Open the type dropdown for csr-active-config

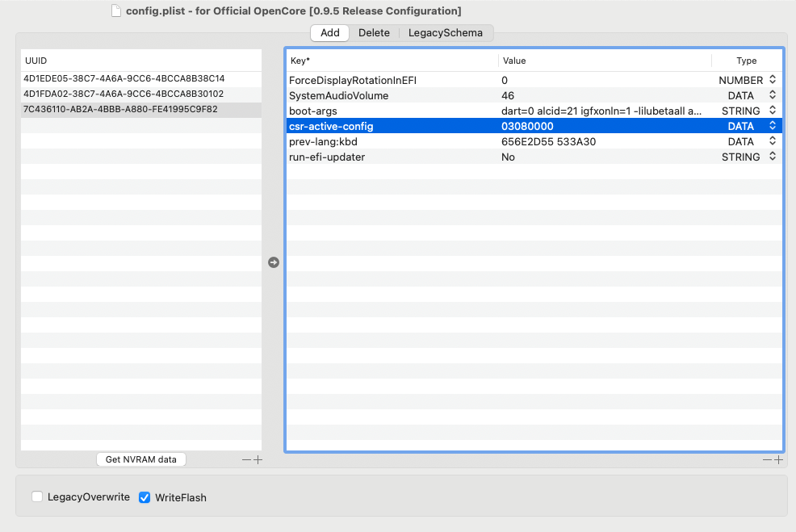[773, 126]
